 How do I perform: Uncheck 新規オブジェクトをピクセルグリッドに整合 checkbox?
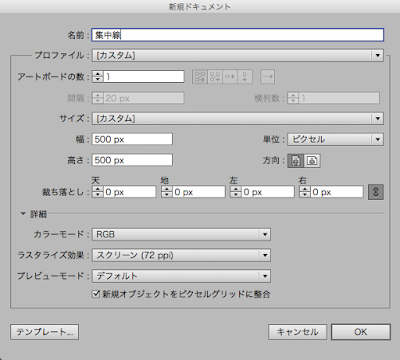(96, 294)
